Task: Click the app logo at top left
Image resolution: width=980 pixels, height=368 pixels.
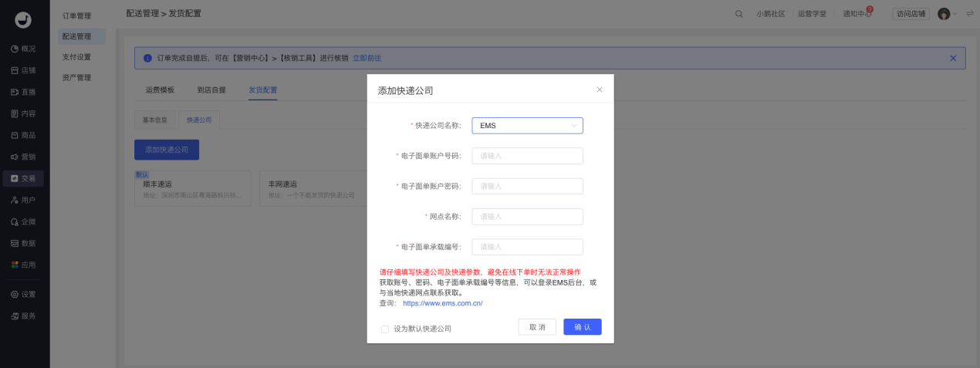Action: point(24,20)
